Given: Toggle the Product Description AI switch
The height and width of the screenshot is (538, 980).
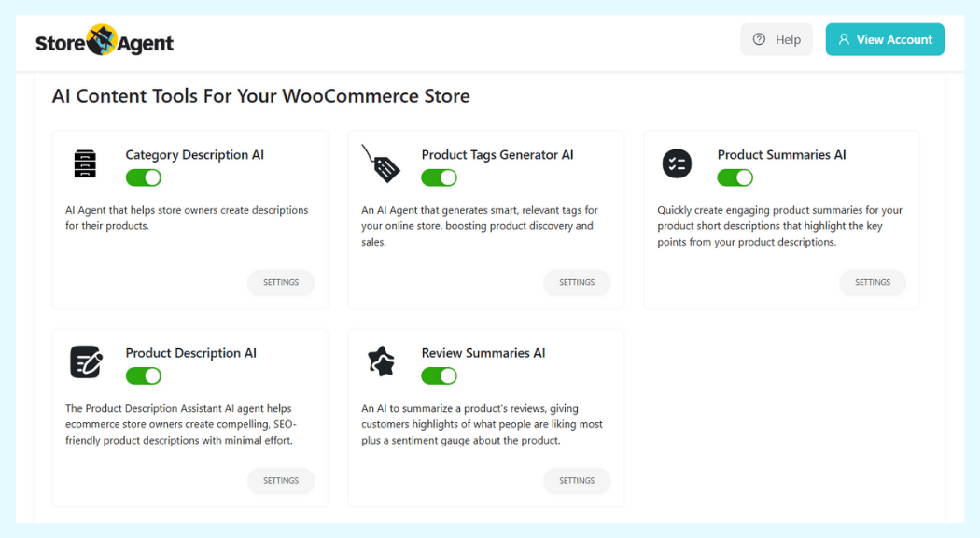Looking at the screenshot, I should coord(144,375).
